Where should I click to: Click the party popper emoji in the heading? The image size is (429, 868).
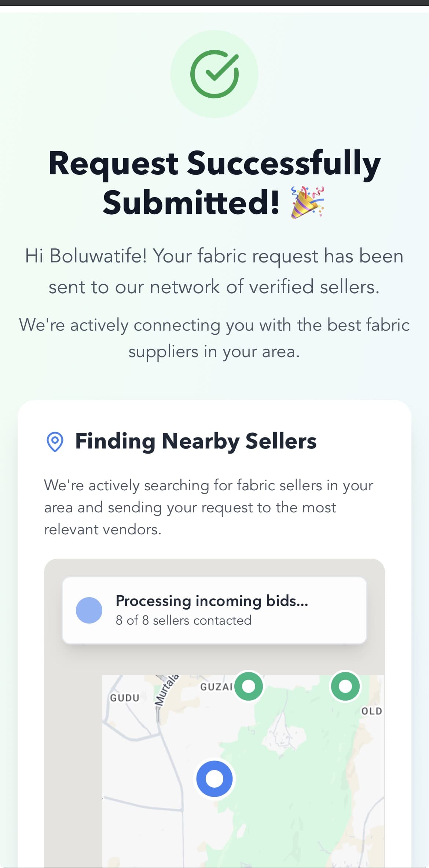tap(307, 203)
